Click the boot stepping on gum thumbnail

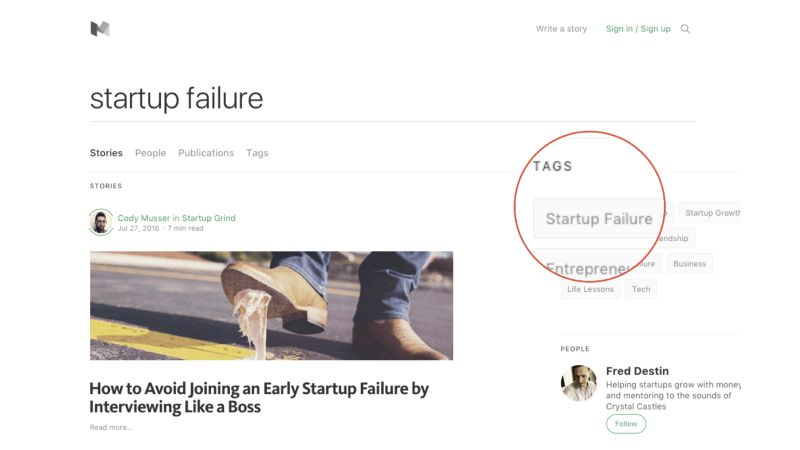(271, 305)
